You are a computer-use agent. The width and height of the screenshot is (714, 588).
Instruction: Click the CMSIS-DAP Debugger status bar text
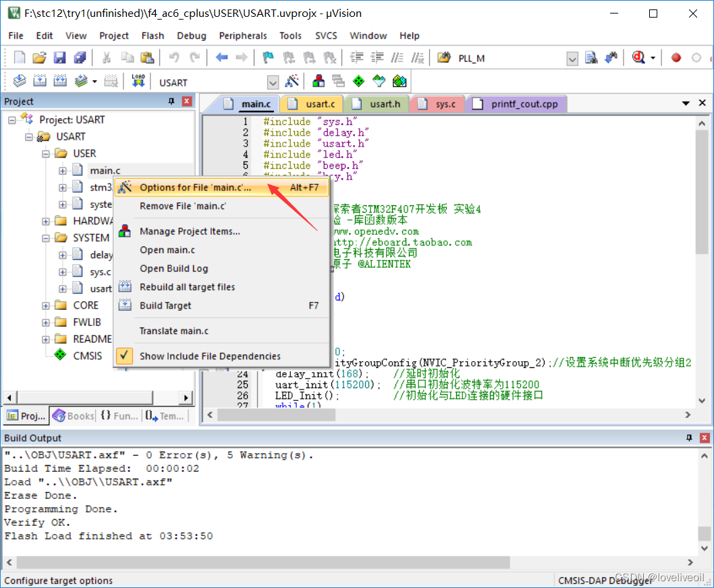[x=605, y=581]
